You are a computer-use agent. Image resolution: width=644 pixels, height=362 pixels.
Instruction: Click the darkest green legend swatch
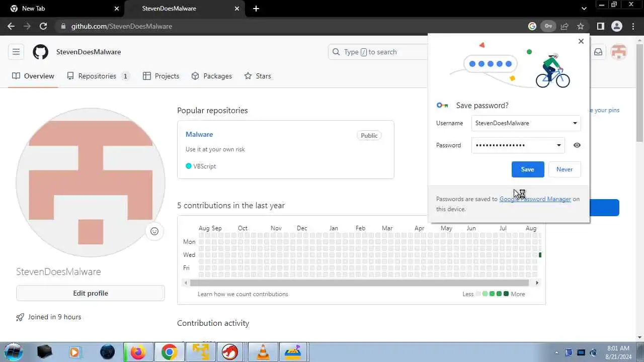pyautogui.click(x=506, y=294)
